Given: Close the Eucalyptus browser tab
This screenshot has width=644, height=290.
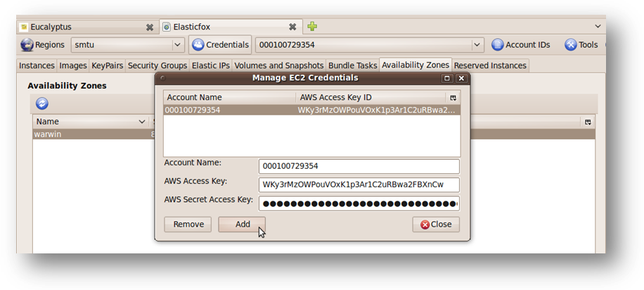Looking at the screenshot, I should pyautogui.click(x=150, y=27).
